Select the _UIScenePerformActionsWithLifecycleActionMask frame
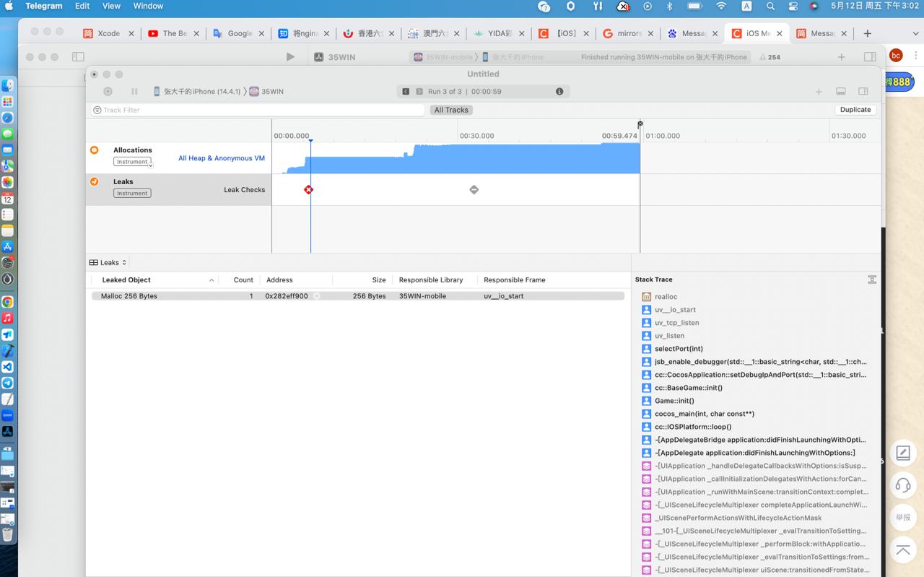The height and width of the screenshot is (577, 924). (738, 518)
